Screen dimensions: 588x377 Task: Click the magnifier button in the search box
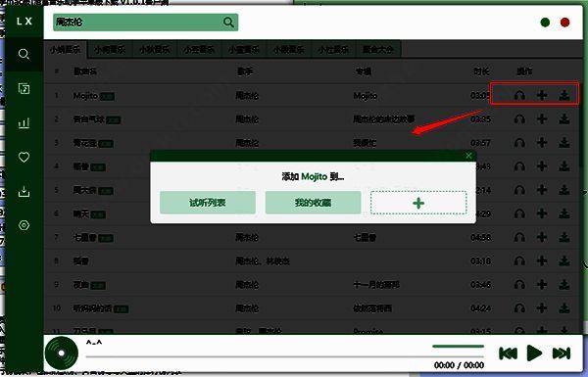point(228,23)
